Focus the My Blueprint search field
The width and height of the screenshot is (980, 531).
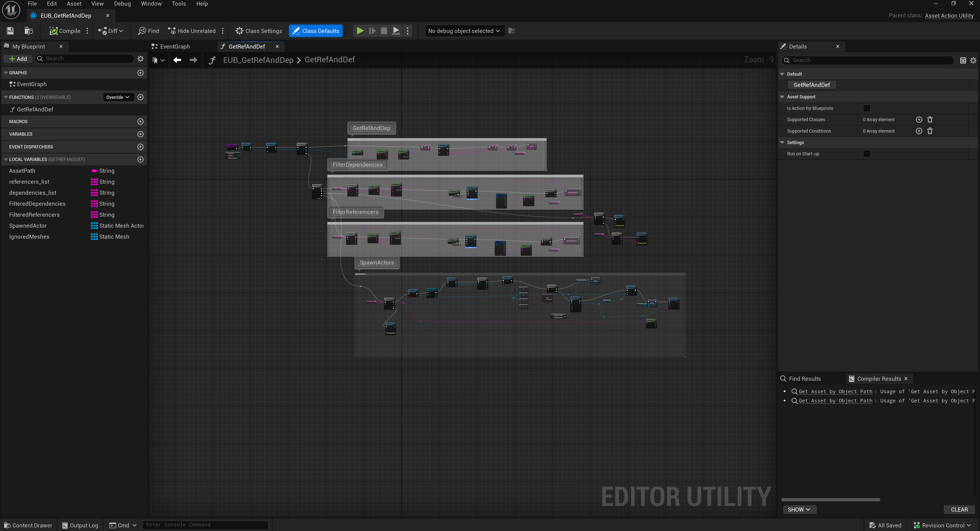pyautogui.click(x=85, y=59)
